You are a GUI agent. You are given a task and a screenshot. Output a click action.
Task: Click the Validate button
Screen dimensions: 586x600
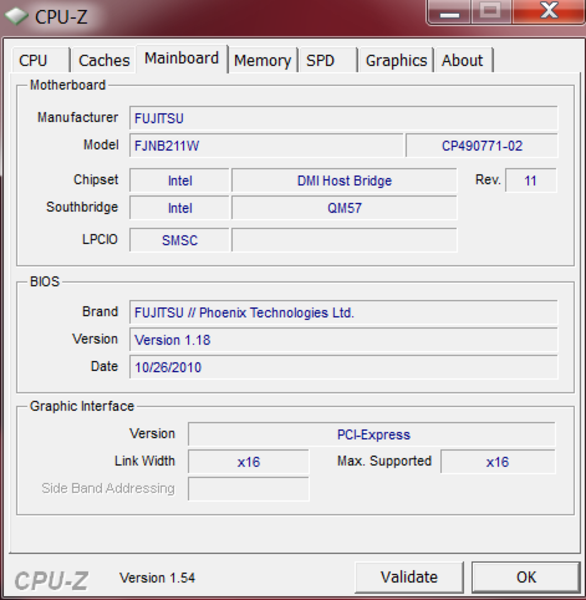(409, 577)
